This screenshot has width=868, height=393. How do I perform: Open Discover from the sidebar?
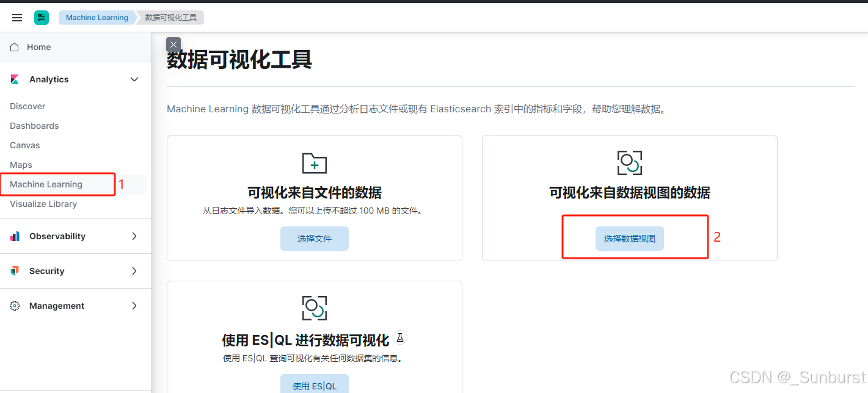[27, 106]
